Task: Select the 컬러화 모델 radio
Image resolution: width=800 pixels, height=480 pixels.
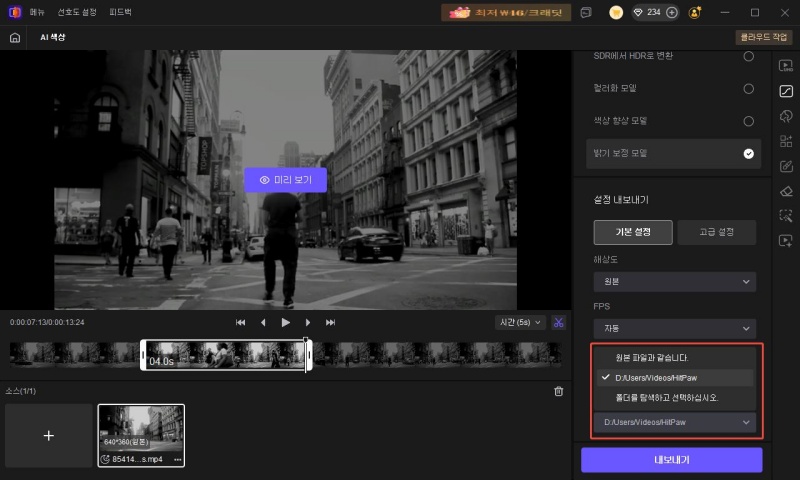Action: pyautogui.click(x=748, y=89)
